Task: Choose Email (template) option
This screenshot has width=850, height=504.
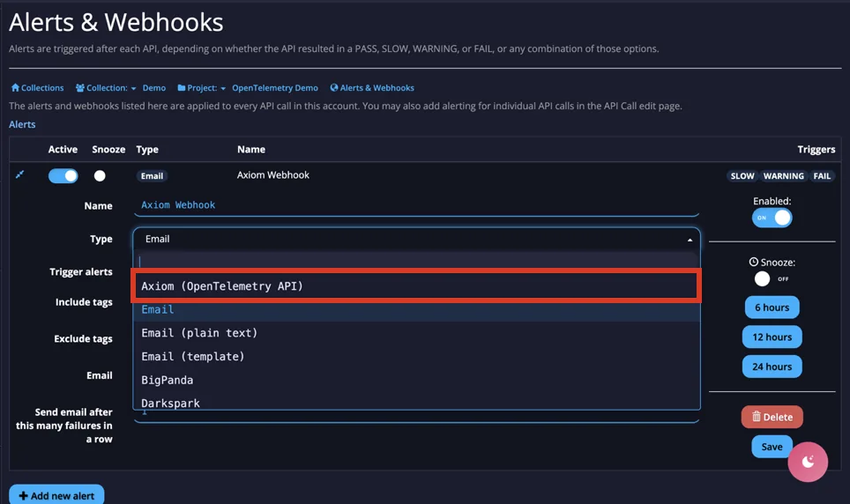Action: 416,357
